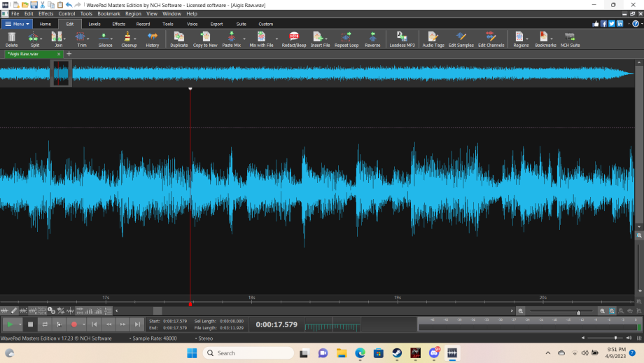Expand the Mix with File dropdown arrow
Image resolution: width=644 pixels, height=363 pixels.
tap(276, 39)
